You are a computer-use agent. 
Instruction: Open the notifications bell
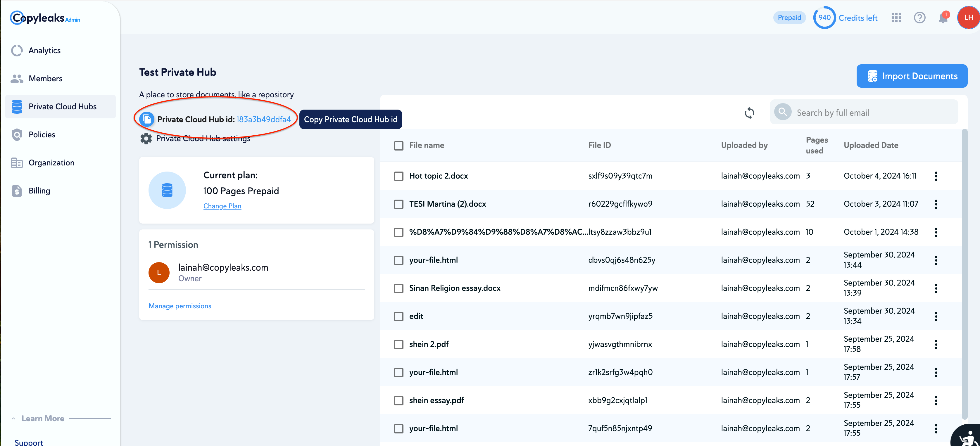[x=943, y=18]
